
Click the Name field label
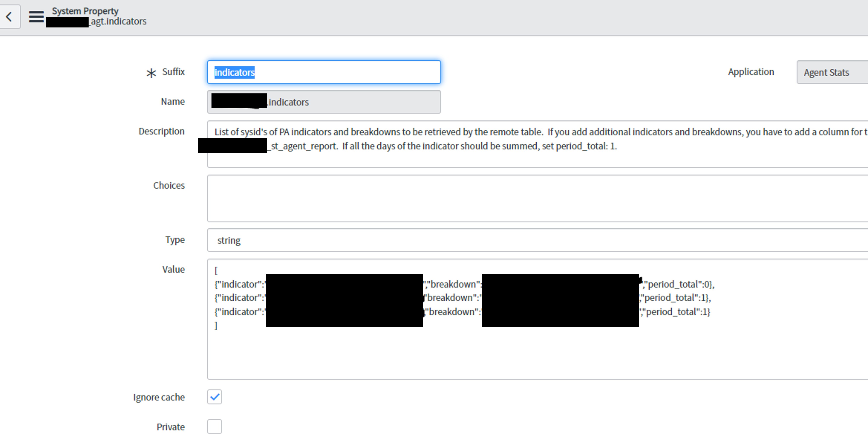click(x=173, y=101)
